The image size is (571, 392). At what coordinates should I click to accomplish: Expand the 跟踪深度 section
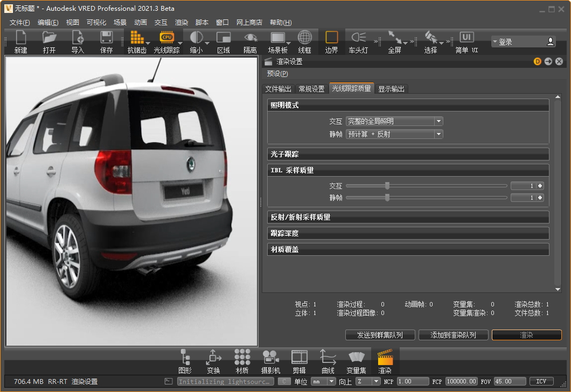[408, 233]
